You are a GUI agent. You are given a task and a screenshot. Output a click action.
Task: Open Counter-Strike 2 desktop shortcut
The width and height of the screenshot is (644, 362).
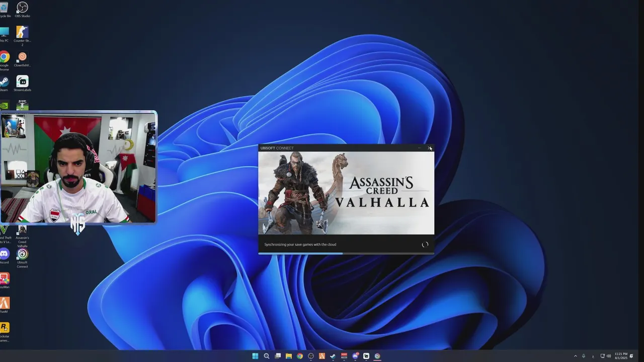(22, 36)
